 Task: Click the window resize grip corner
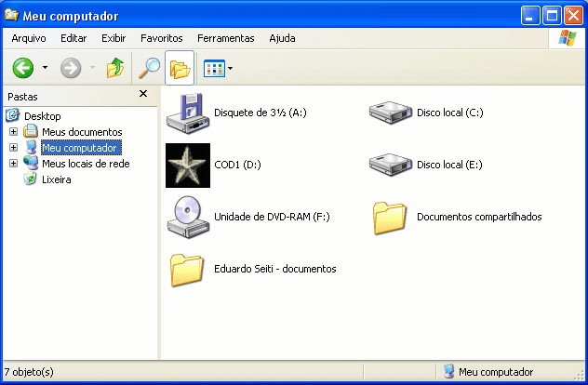[x=581, y=375]
